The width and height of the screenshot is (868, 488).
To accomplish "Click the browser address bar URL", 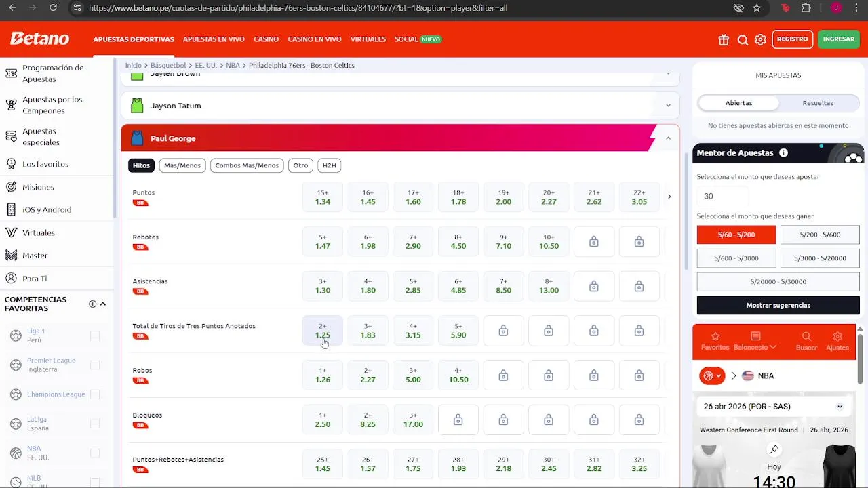I will pos(298,8).
